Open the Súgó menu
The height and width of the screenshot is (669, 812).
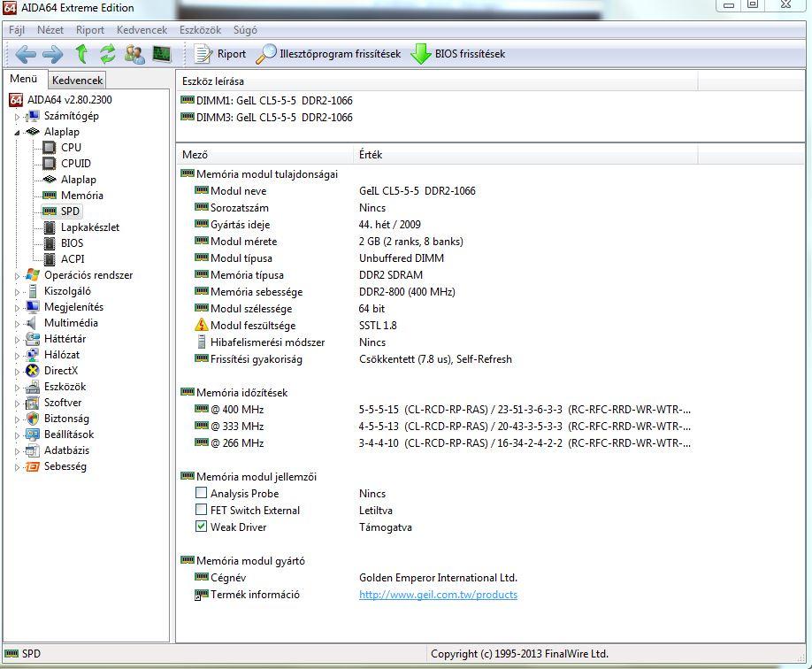point(245,30)
